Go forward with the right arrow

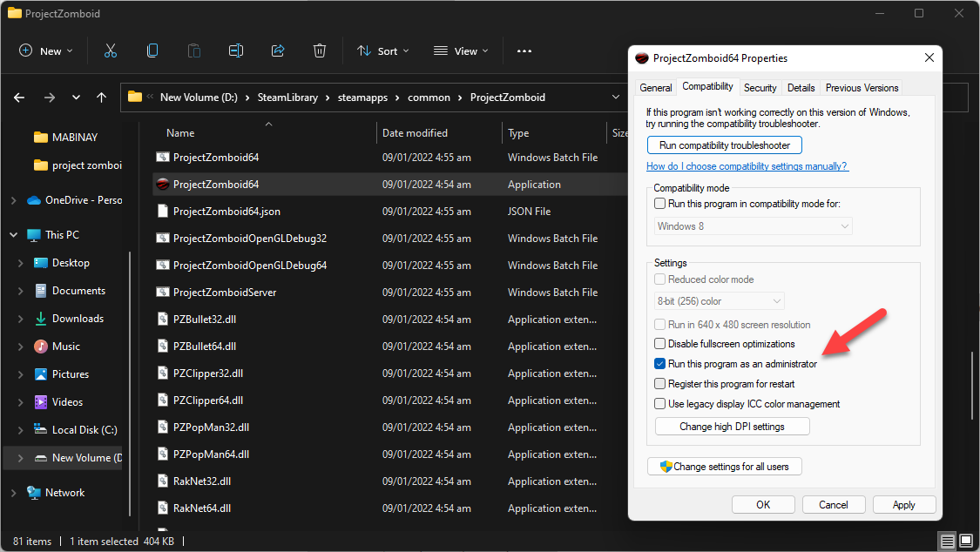tap(50, 98)
